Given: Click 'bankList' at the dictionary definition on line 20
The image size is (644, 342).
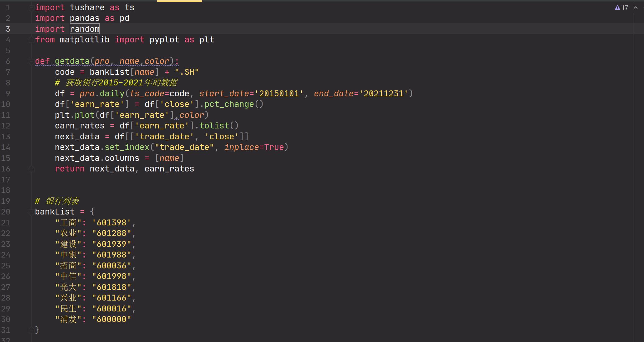Looking at the screenshot, I should (x=55, y=212).
